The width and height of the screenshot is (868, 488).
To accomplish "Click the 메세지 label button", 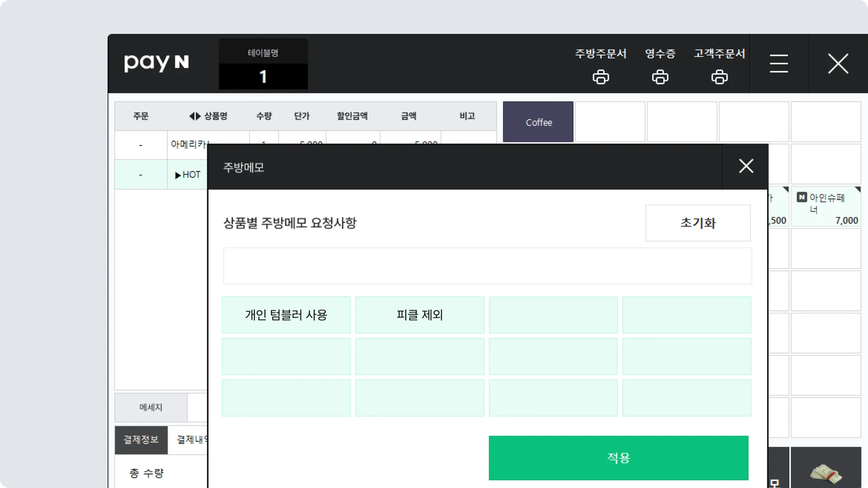I will point(151,407).
